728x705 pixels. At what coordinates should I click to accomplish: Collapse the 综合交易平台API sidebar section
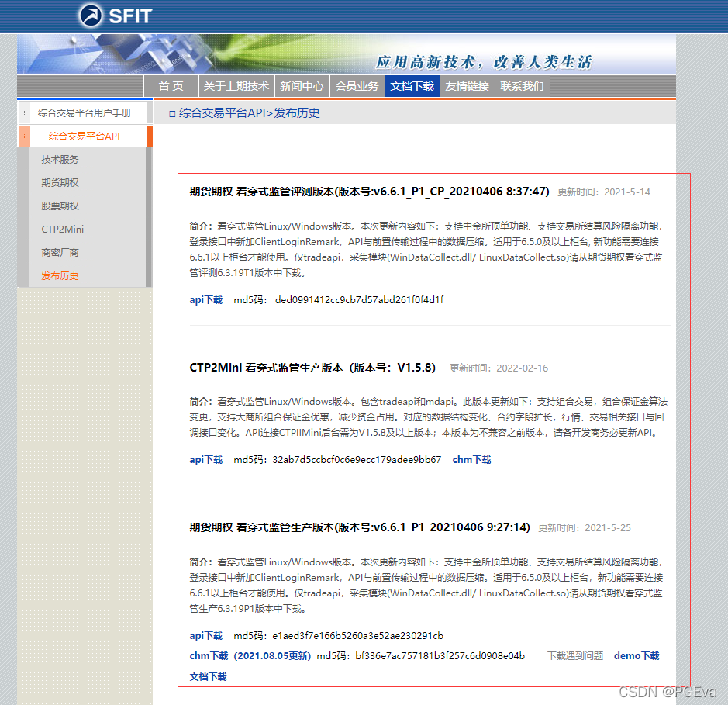coord(85,136)
